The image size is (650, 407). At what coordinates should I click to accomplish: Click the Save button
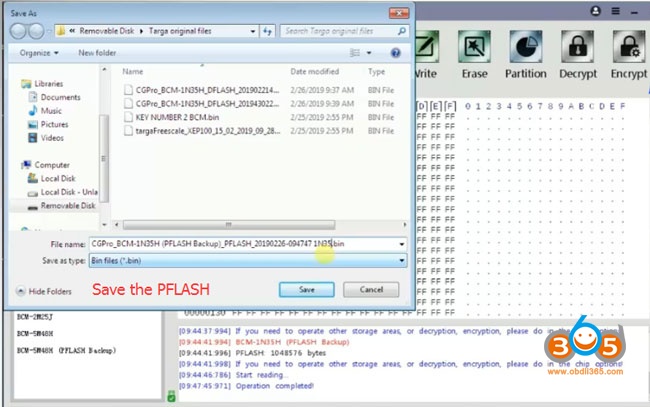pyautogui.click(x=307, y=289)
